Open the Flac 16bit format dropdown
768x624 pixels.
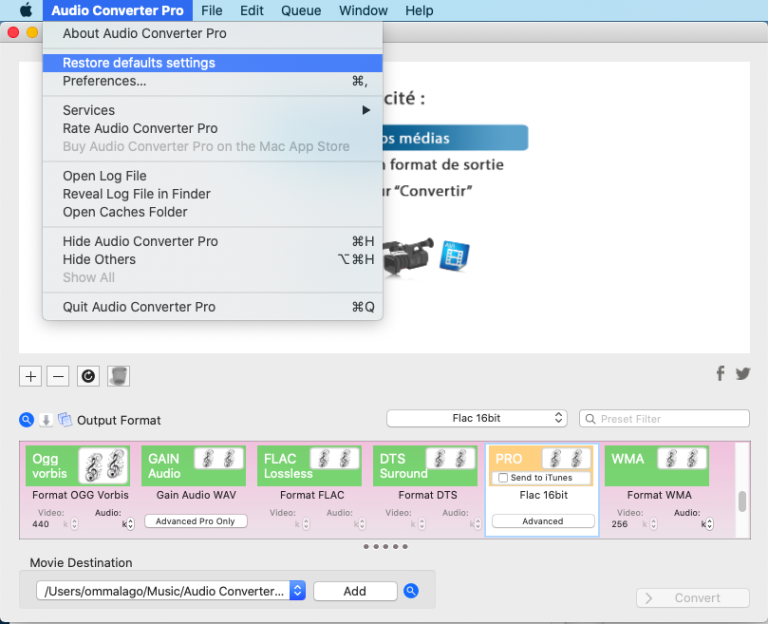click(x=477, y=418)
